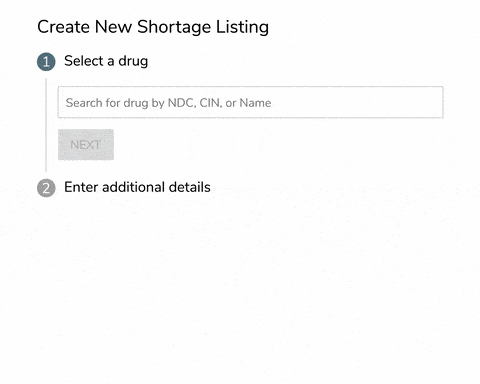The image size is (480, 384).
Task: Click the word 'Shortage' in the title
Action: 175,27
